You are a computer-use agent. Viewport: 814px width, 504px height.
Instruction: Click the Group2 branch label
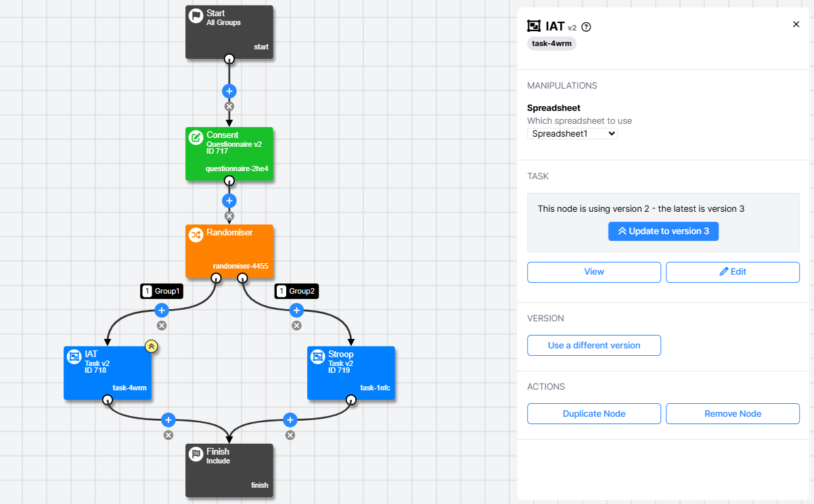(296, 291)
